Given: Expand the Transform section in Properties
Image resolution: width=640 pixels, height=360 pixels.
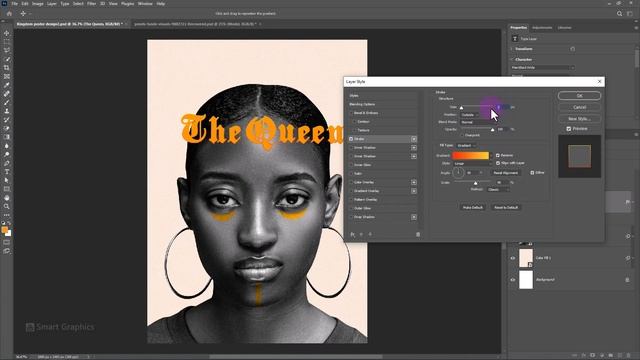Looking at the screenshot, I should pyautogui.click(x=512, y=49).
